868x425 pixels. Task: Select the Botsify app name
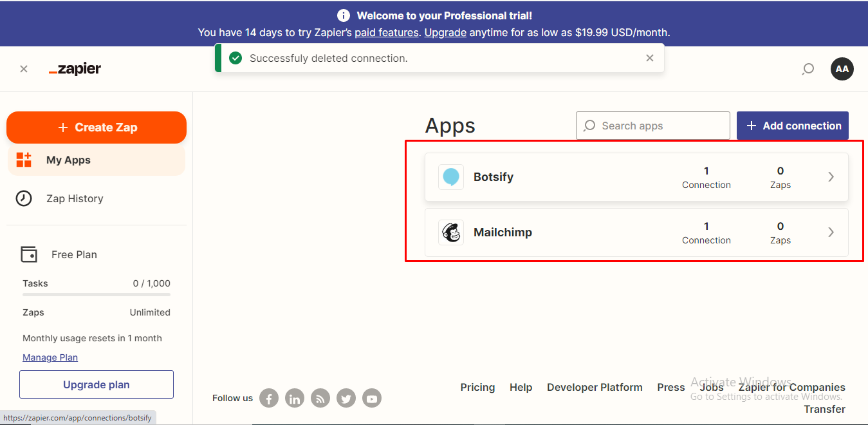point(494,177)
